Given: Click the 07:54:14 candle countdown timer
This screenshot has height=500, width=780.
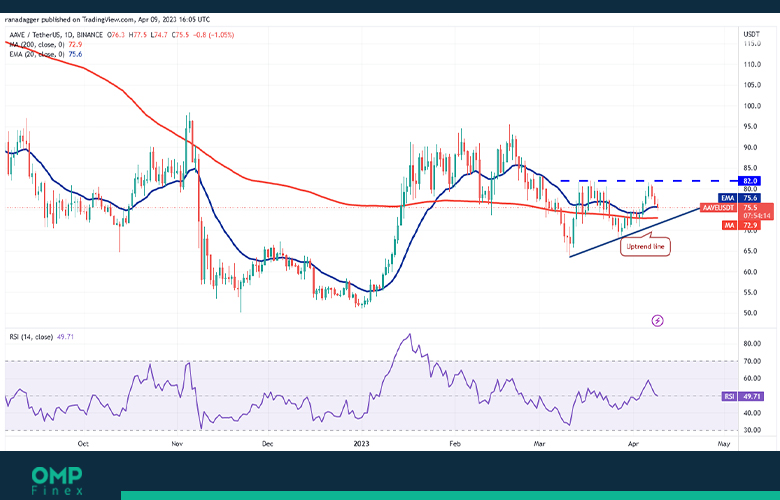Looking at the screenshot, I should [757, 216].
